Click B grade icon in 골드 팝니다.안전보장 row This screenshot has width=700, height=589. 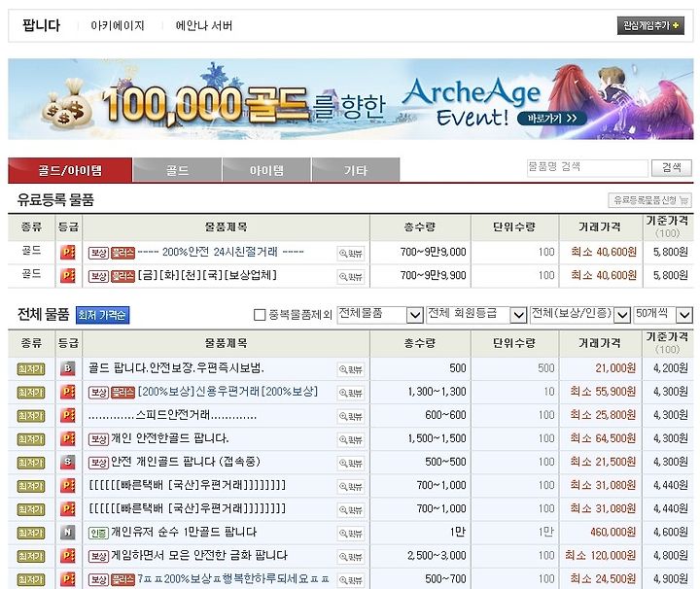pyautogui.click(x=68, y=368)
